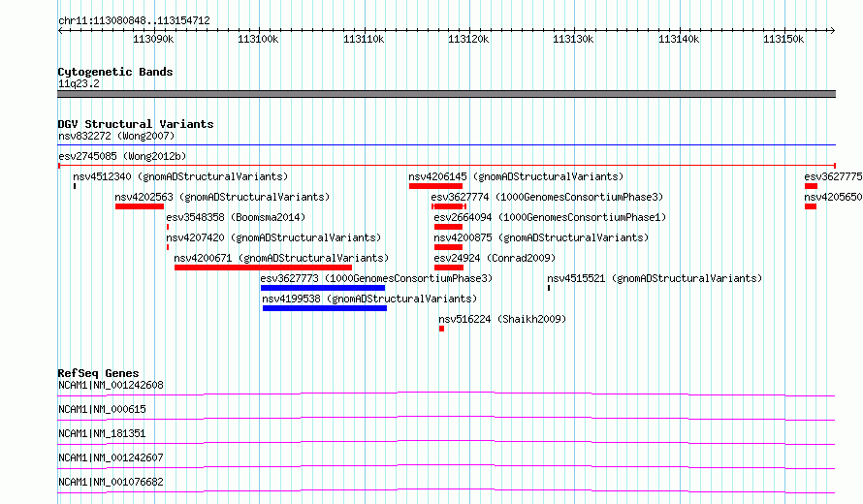Open esv2745085 (Wong2012b) variant label

click(122, 156)
